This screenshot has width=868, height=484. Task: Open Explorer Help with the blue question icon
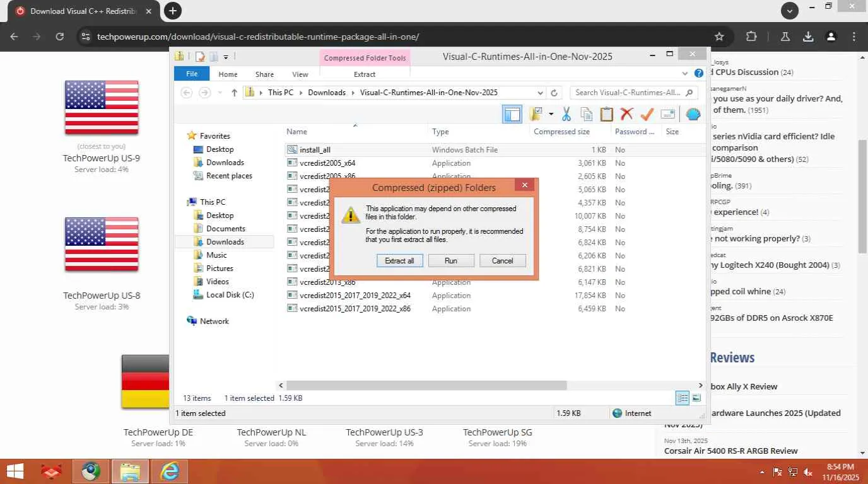pyautogui.click(x=699, y=73)
